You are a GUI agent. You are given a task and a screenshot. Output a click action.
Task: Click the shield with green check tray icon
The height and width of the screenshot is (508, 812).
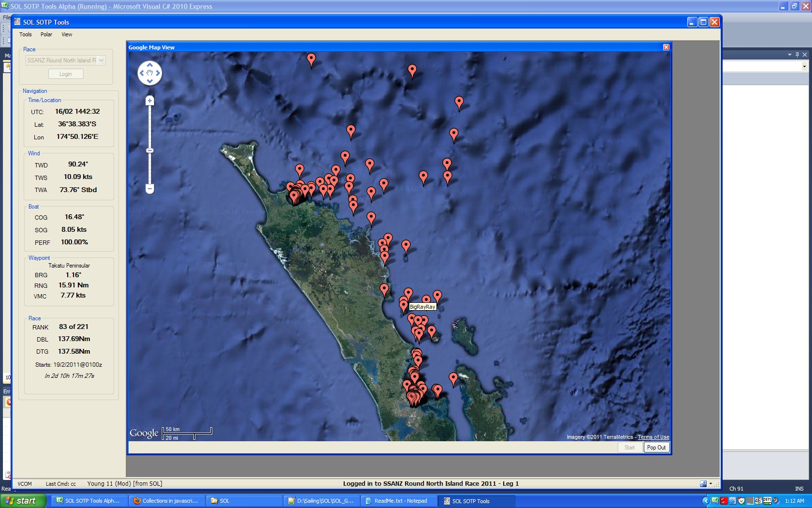point(741,501)
